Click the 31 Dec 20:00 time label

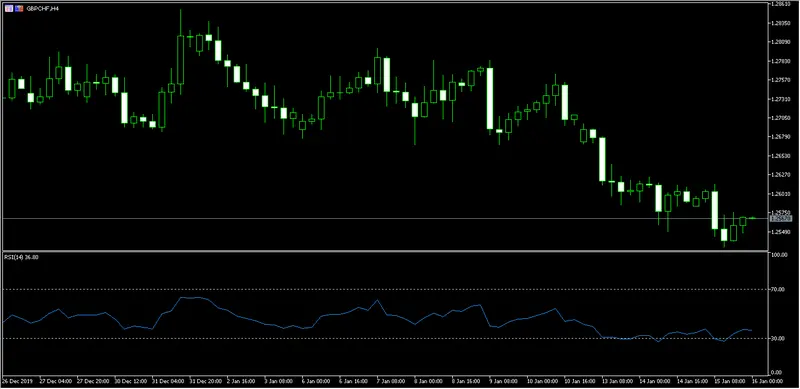coord(205,382)
